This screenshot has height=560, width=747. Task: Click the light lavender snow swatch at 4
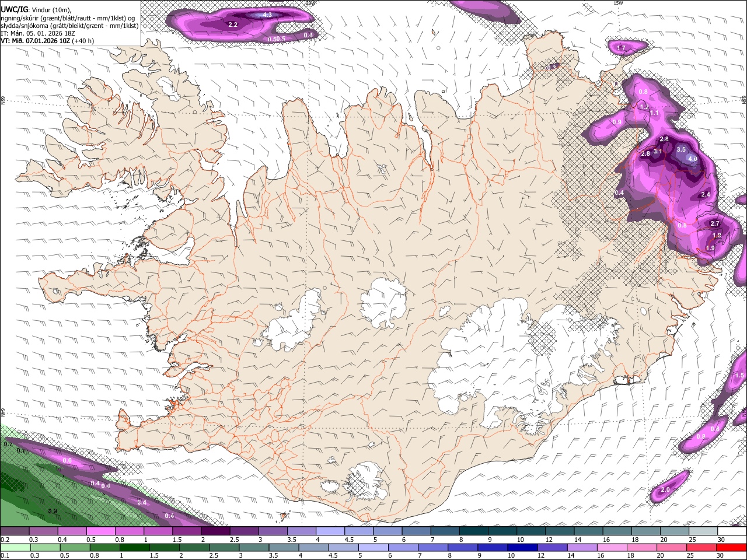[330, 531]
